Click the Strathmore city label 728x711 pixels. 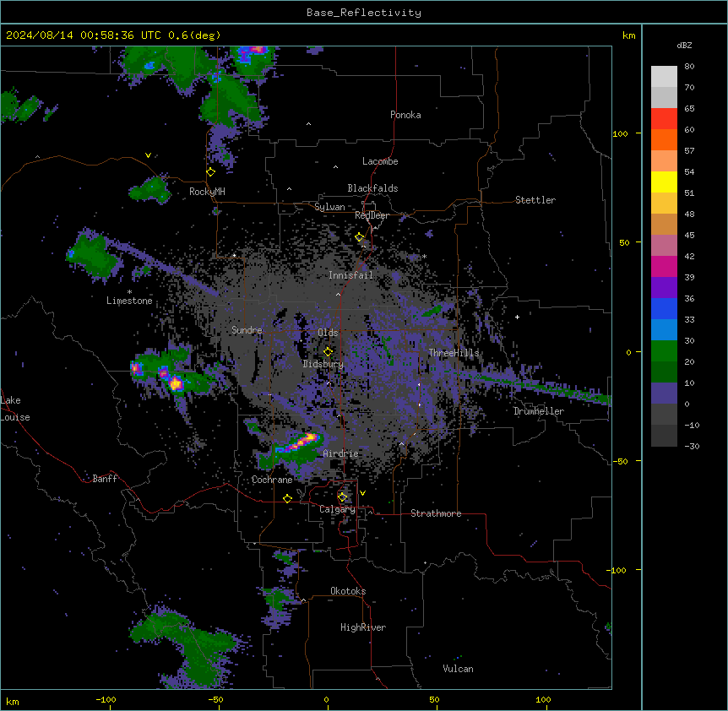click(436, 513)
